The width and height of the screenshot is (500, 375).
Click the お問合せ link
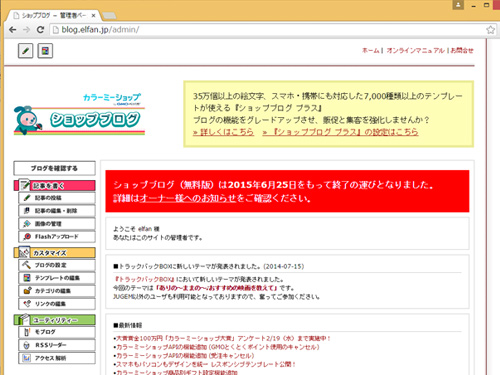click(462, 51)
